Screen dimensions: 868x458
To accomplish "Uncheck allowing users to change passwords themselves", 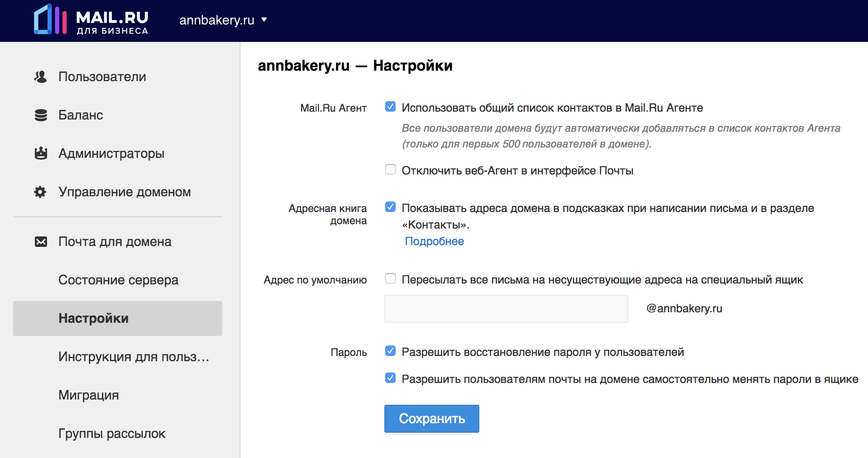I will tap(390, 378).
